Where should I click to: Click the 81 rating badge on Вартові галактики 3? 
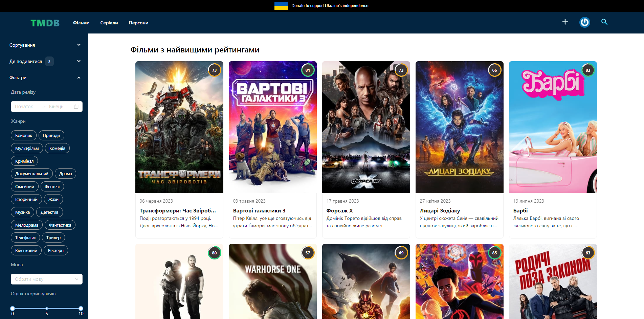308,70
